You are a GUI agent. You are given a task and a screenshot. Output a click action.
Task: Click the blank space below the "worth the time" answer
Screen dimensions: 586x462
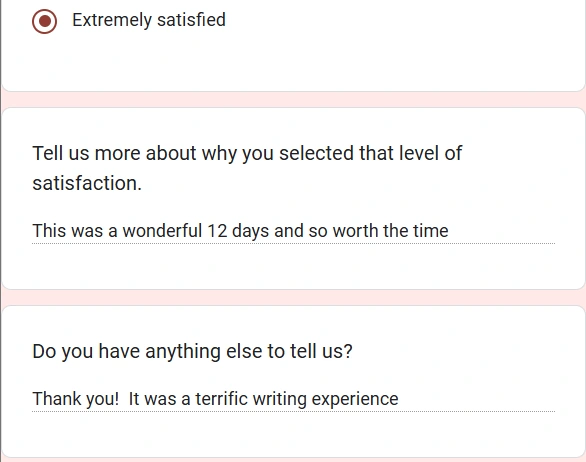click(x=293, y=266)
